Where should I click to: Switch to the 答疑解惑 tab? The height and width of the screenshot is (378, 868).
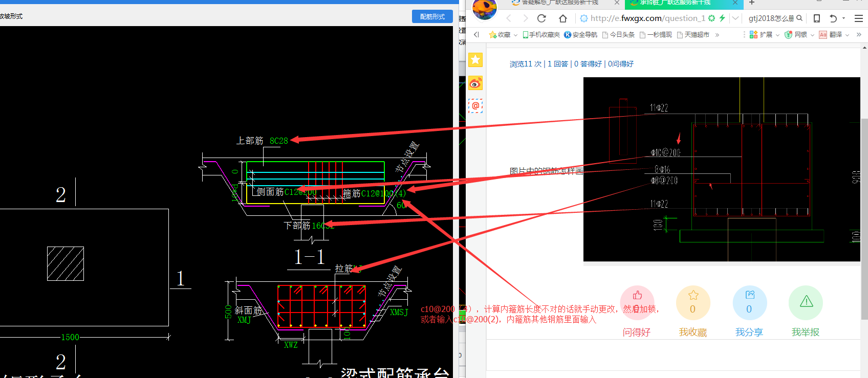point(560,3)
